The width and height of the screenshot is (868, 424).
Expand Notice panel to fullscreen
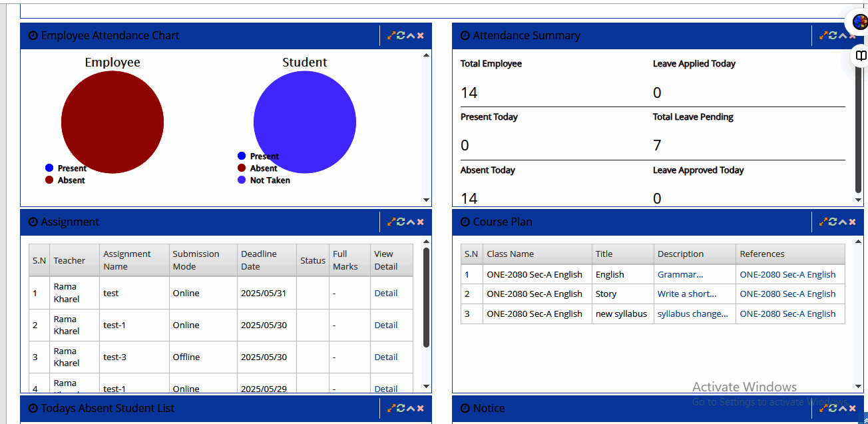(x=823, y=408)
